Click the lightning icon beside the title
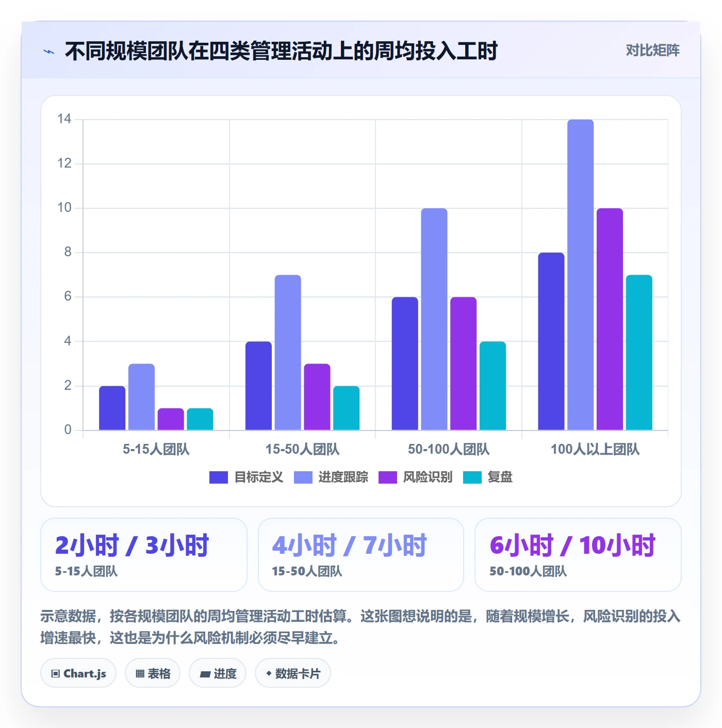 coord(49,52)
